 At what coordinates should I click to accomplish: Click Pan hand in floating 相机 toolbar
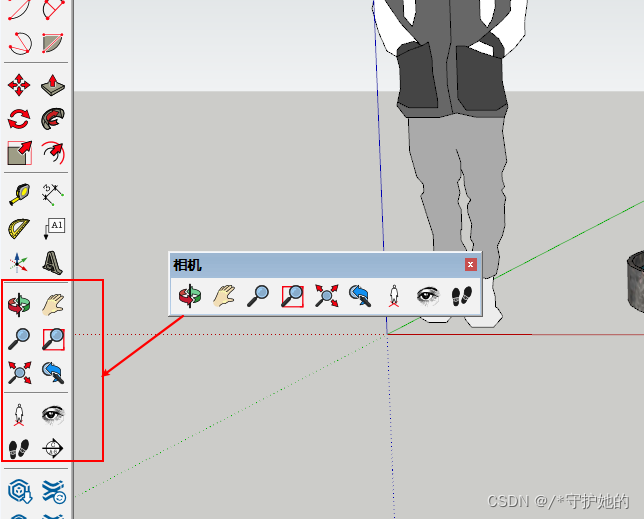[x=224, y=296]
